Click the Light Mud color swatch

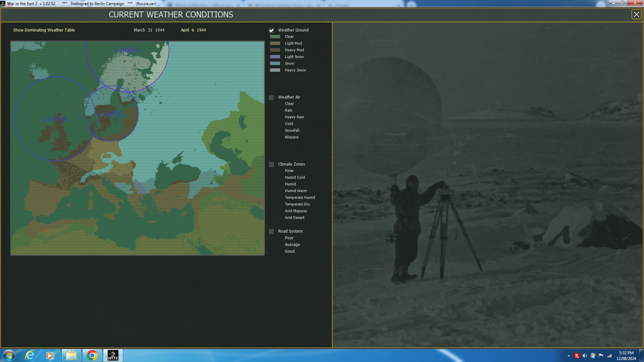click(x=275, y=44)
